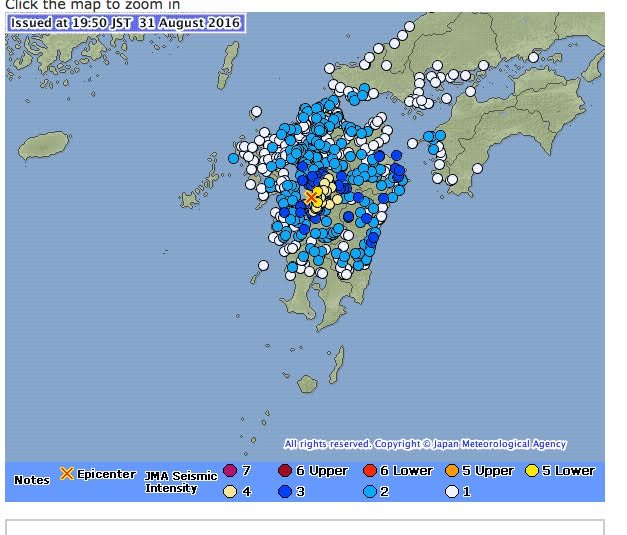Click the empty box below the legend
The width and height of the screenshot is (627, 535).
305,527
